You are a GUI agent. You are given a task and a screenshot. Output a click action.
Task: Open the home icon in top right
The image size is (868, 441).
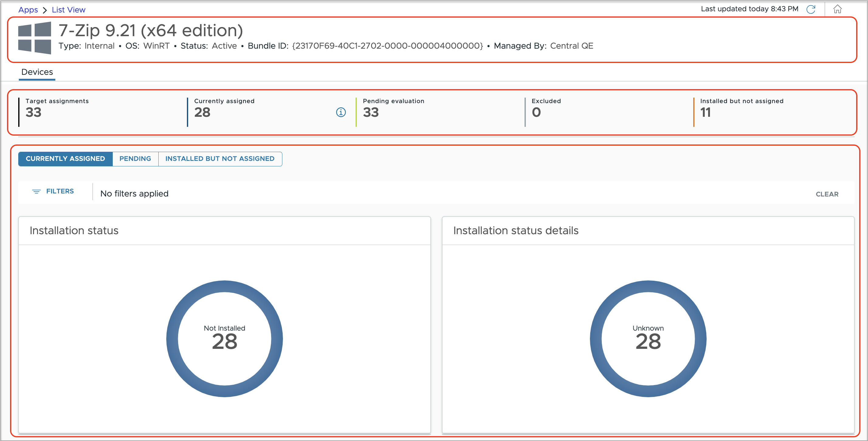pyautogui.click(x=837, y=9)
